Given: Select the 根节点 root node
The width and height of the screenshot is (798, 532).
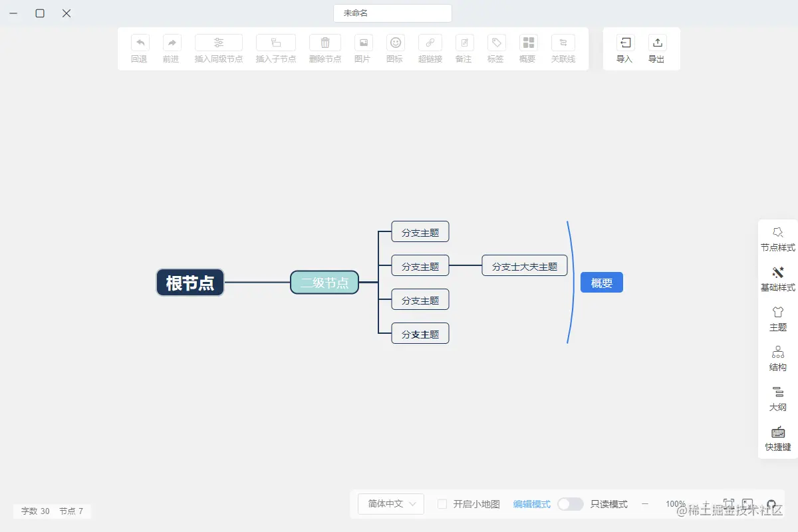Looking at the screenshot, I should coord(190,283).
